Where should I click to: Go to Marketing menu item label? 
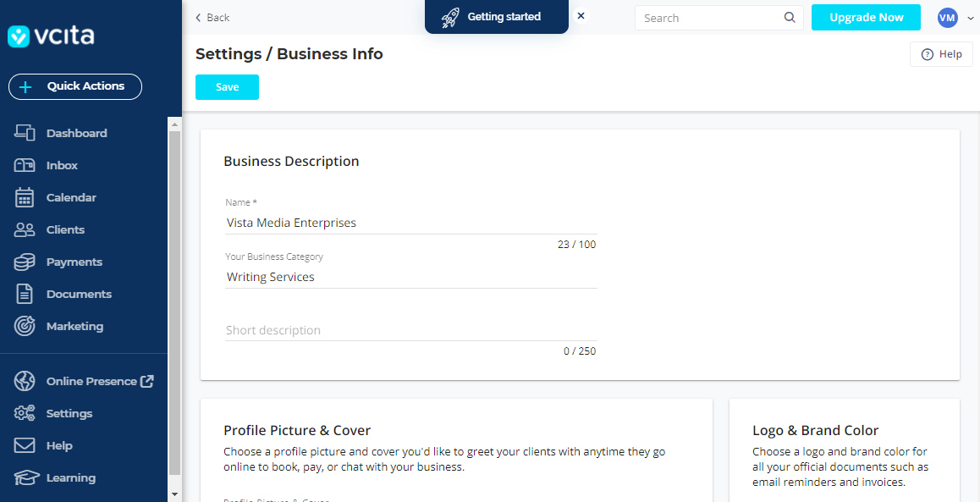[x=75, y=326]
